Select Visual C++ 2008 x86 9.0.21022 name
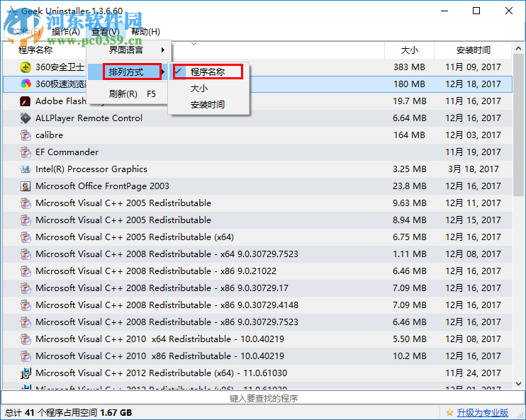The image size is (526, 420). coord(156,271)
